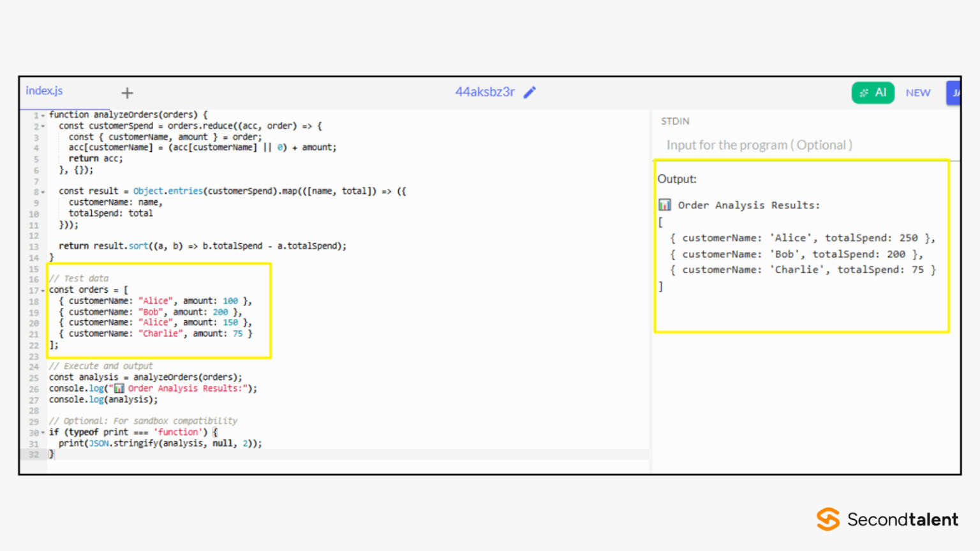Add a new file with the plus icon
Screen dimensions: 980x551
[x=127, y=93]
